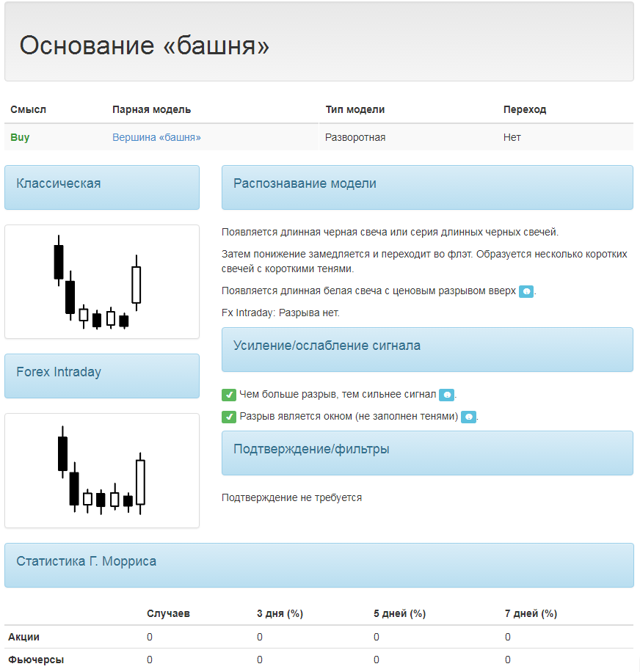Click the classic candlestick pattern image
Image resolution: width=640 pixels, height=672 pixels.
click(102, 282)
